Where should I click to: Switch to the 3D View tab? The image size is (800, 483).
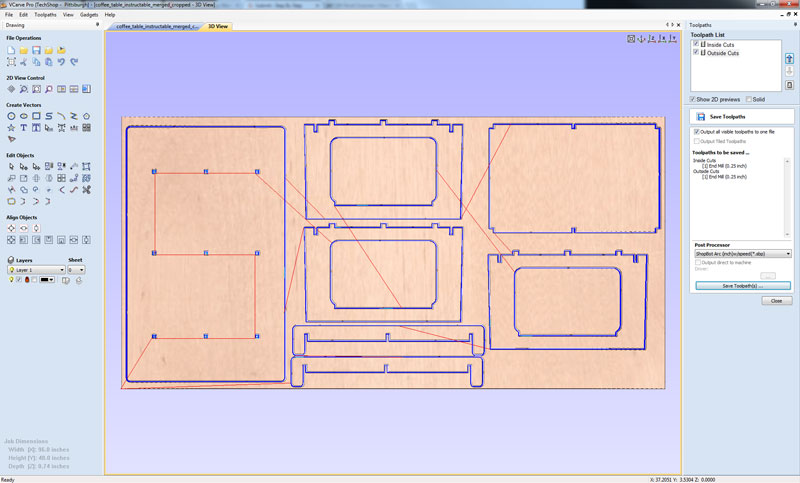click(218, 26)
